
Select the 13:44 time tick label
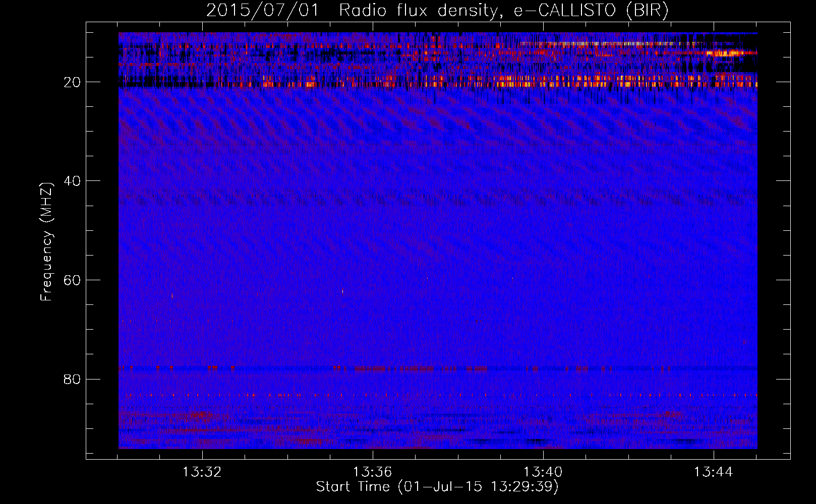click(714, 472)
